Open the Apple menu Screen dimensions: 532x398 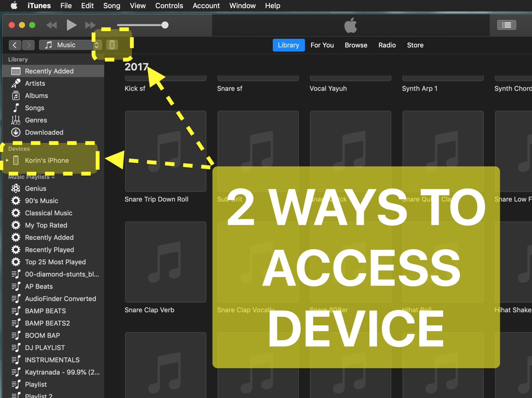(x=14, y=6)
